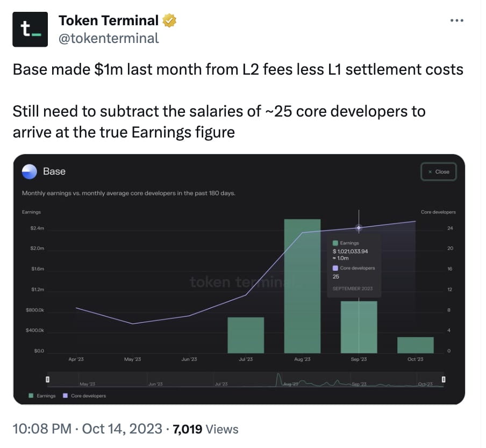486x448 pixels.
Task: Click the right timeline range handle
Action: coord(442,380)
